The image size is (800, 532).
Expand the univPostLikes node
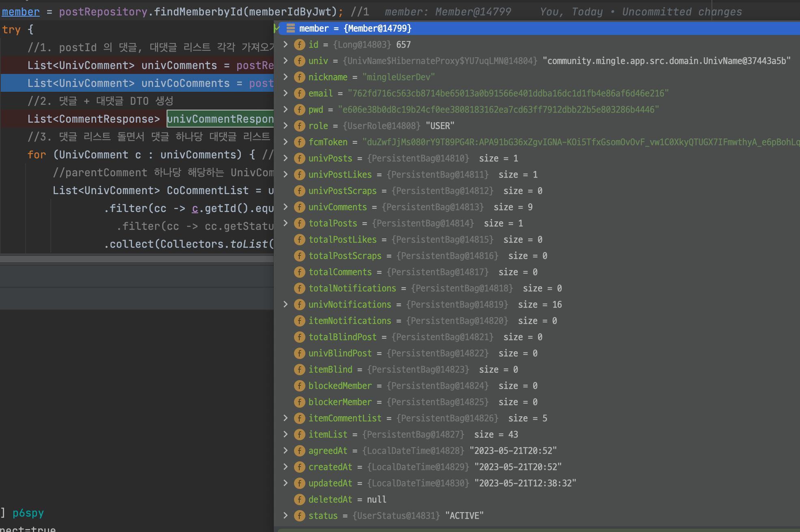[x=285, y=174]
